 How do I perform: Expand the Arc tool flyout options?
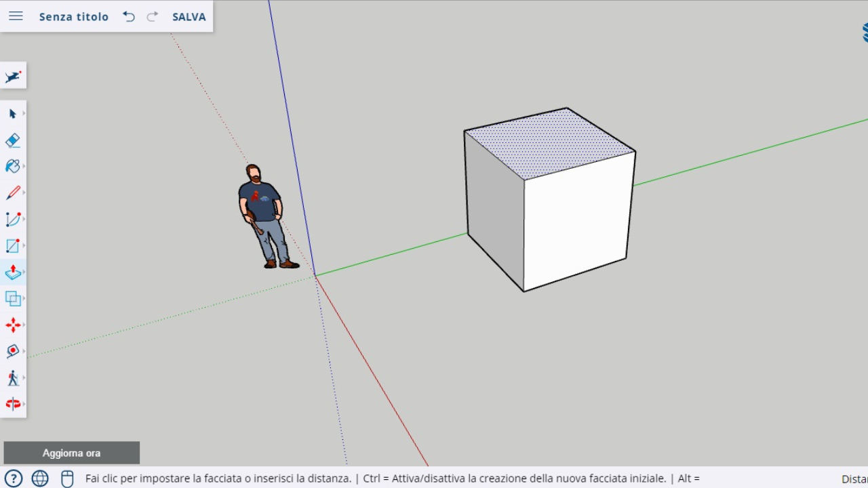pos(22,219)
